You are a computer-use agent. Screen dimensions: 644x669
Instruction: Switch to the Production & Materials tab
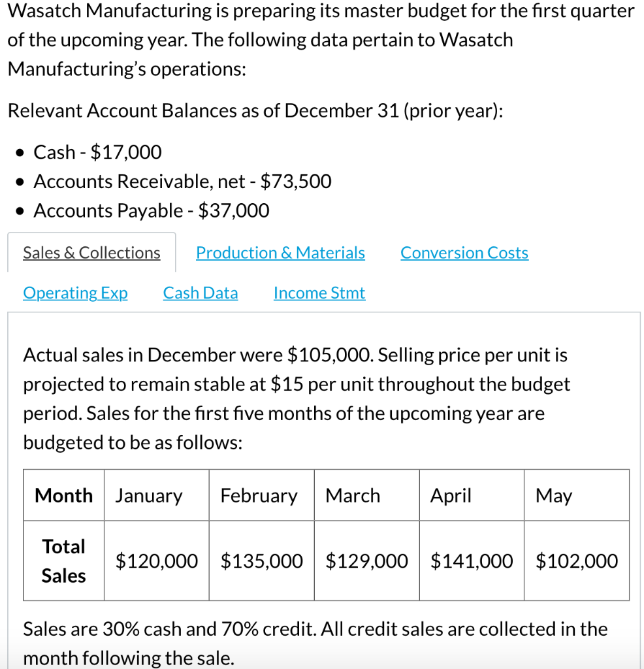click(x=280, y=253)
